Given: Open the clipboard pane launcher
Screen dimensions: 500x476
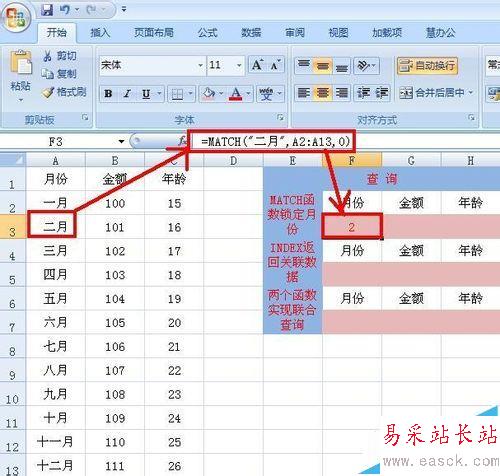Looking at the screenshot, I should [85, 117].
